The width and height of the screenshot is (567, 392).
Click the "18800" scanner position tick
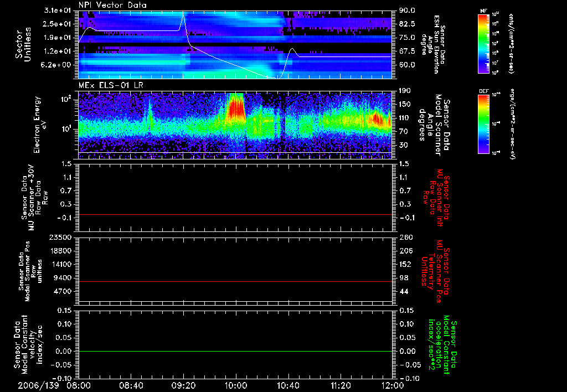(x=61, y=251)
